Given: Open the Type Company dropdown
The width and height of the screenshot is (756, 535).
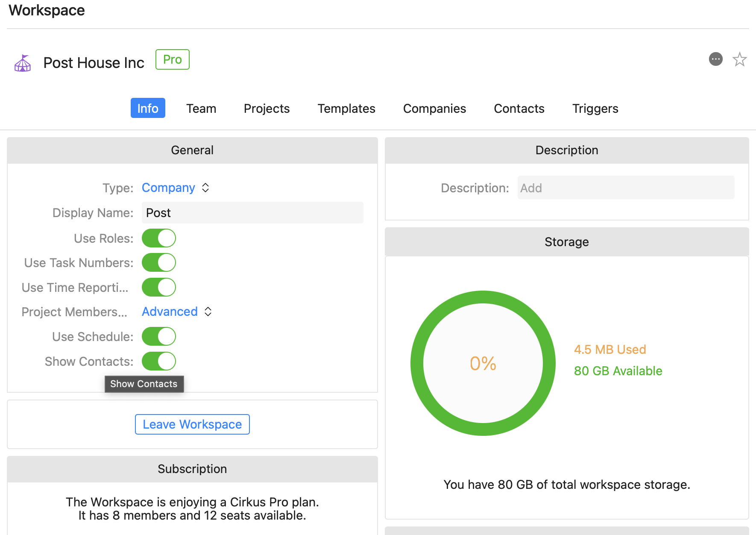Looking at the screenshot, I should click(x=176, y=188).
